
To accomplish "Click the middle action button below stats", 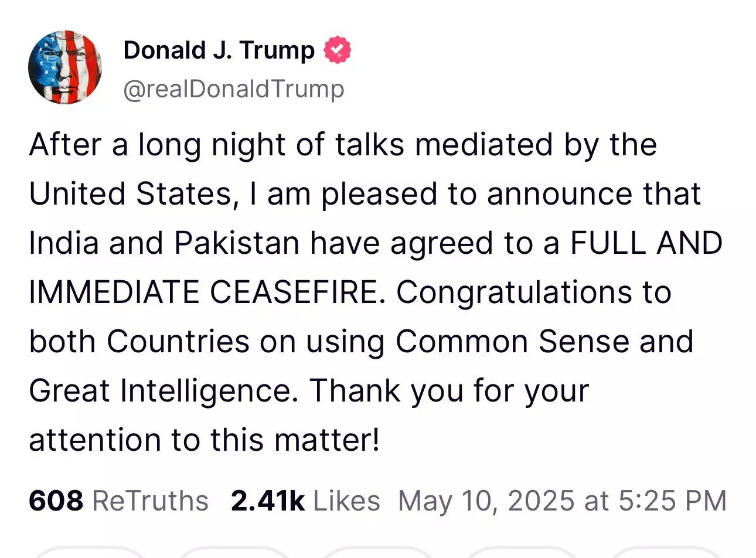I will click(x=377, y=553).
